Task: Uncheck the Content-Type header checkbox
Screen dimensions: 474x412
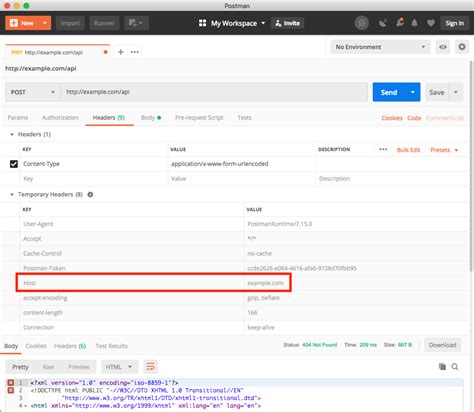Action: pos(14,164)
